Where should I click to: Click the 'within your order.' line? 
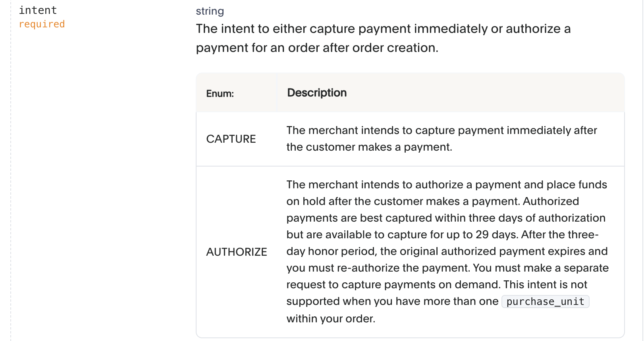[x=331, y=319]
